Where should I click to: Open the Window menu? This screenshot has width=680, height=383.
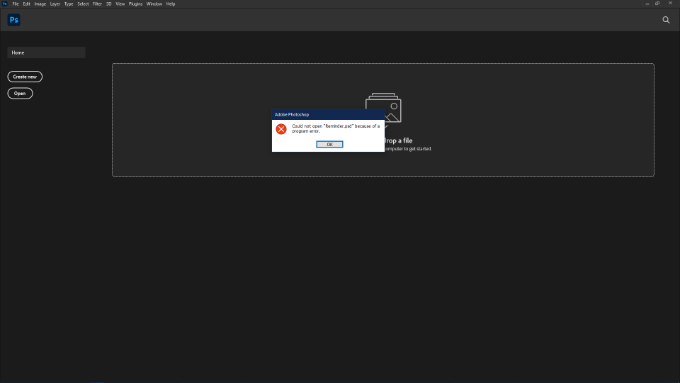[154, 4]
